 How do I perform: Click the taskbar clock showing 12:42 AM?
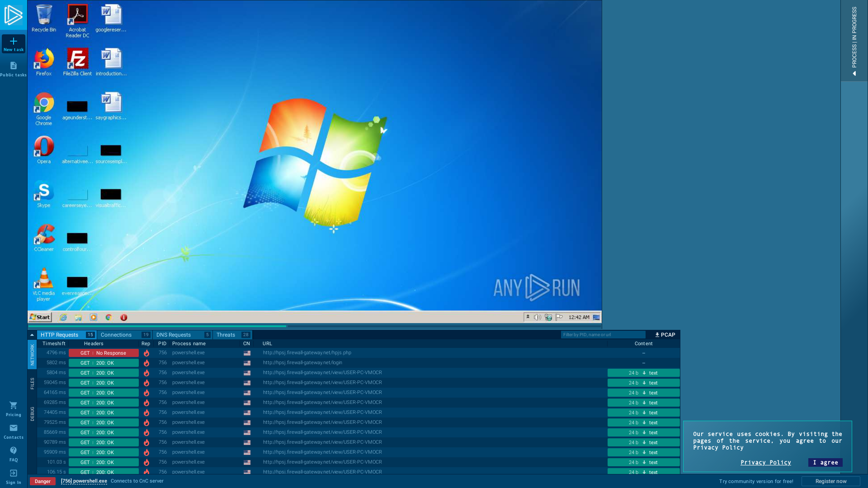[x=579, y=317]
